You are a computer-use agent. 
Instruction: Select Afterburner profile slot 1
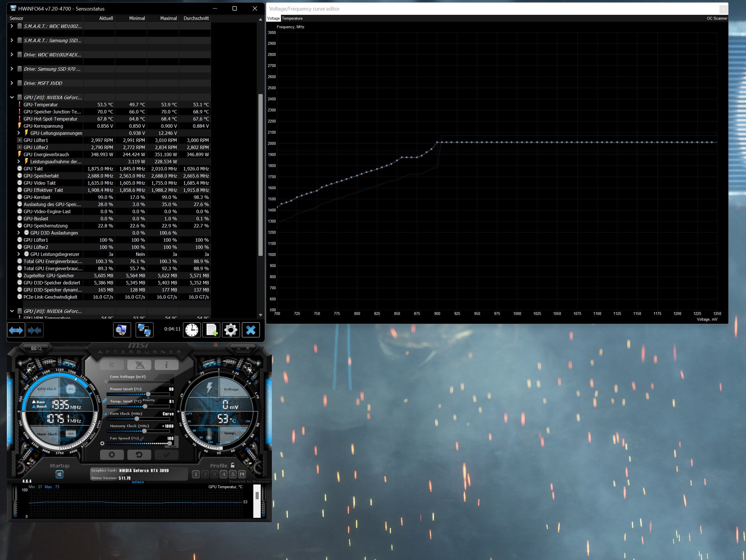click(196, 474)
